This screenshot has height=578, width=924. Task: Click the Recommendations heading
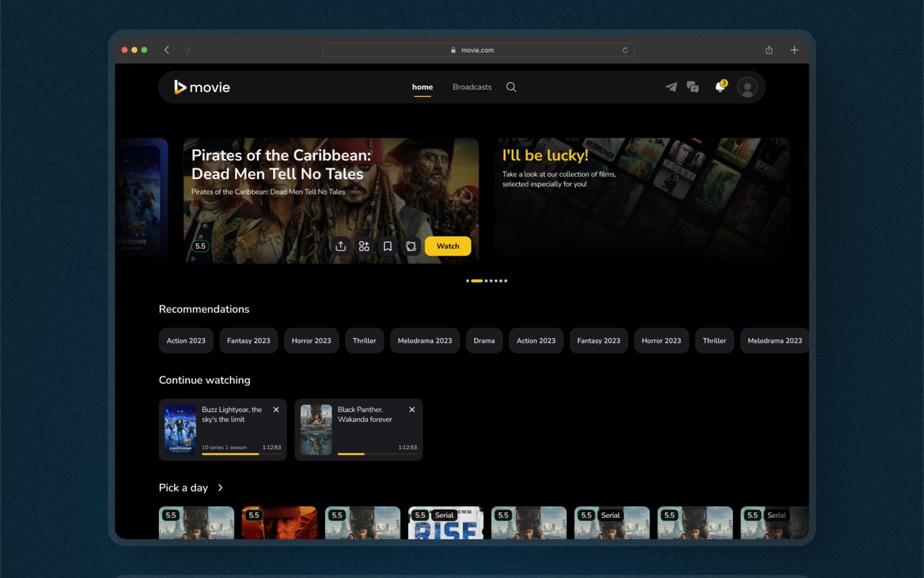(x=204, y=309)
